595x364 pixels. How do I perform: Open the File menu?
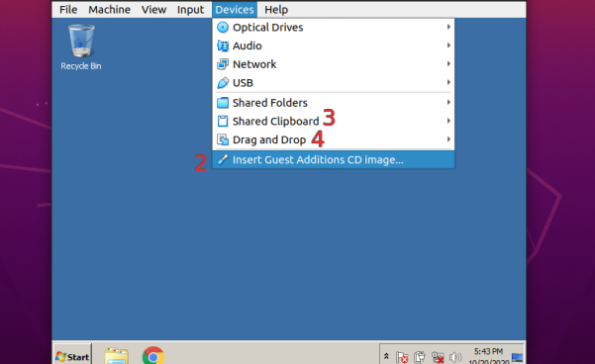point(68,10)
